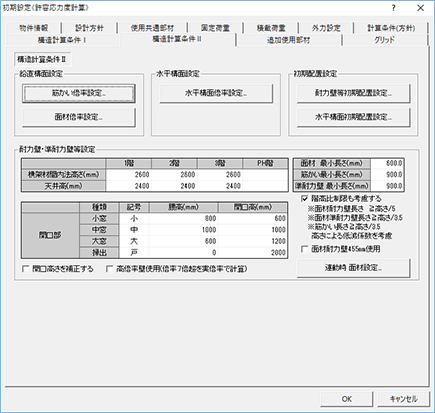Open the 面材倍率設定 button

(79, 117)
